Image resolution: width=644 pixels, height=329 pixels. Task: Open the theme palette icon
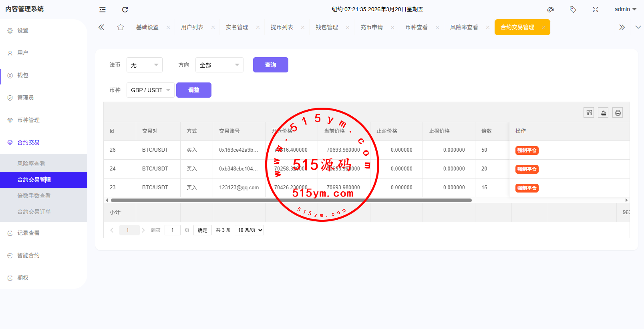click(x=551, y=10)
